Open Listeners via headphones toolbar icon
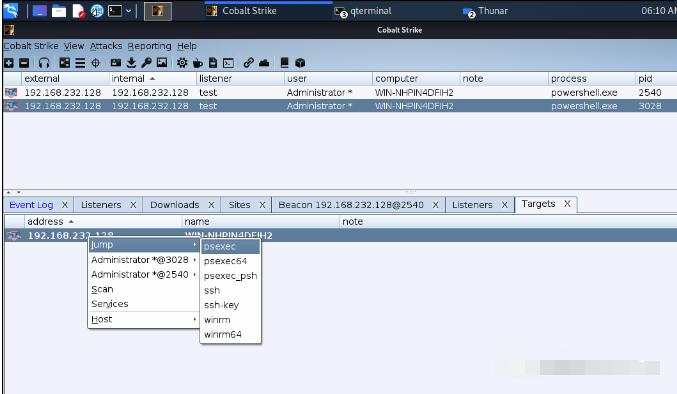 tap(44, 63)
